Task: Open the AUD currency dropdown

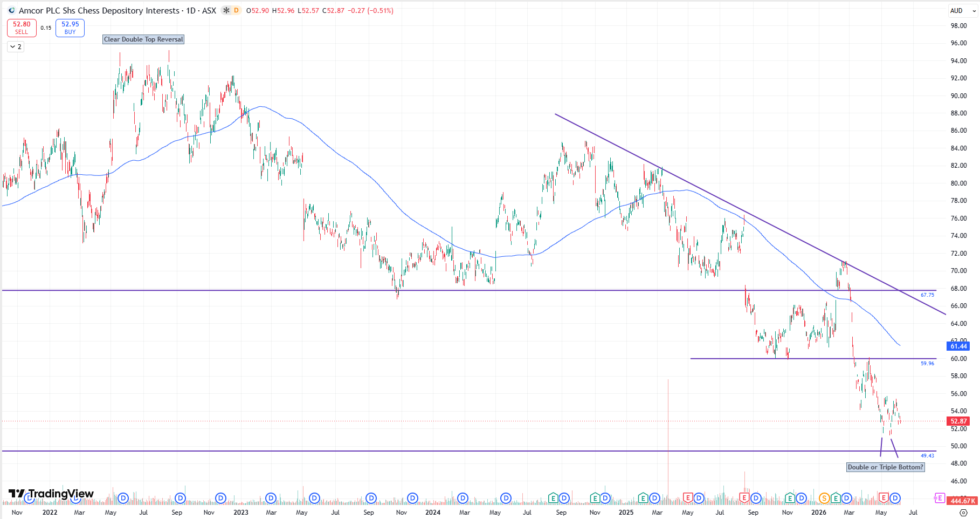Action: pyautogui.click(x=963, y=11)
